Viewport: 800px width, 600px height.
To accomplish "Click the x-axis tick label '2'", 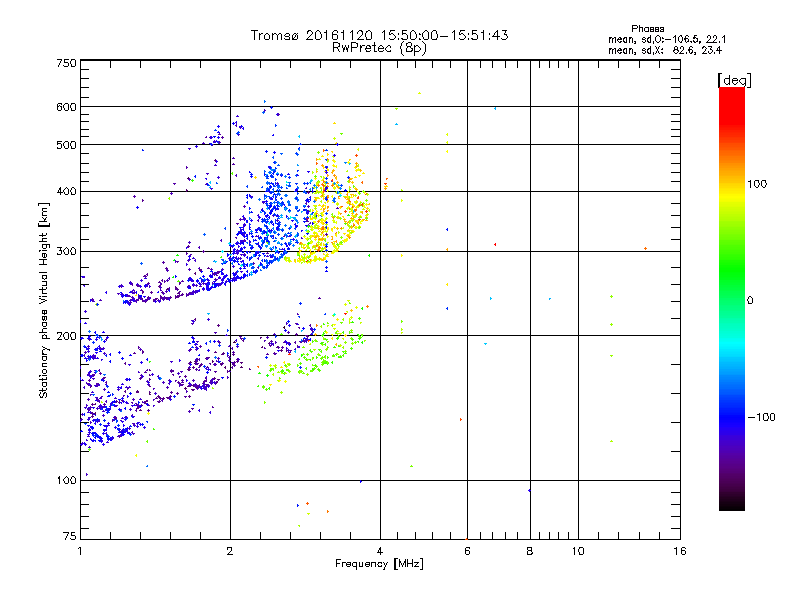I will click(x=230, y=551).
